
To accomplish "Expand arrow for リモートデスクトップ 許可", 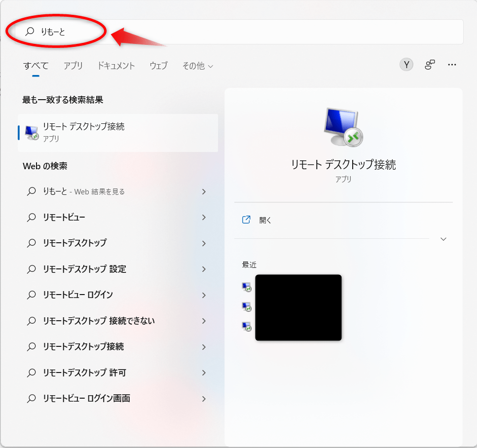I will click(204, 373).
